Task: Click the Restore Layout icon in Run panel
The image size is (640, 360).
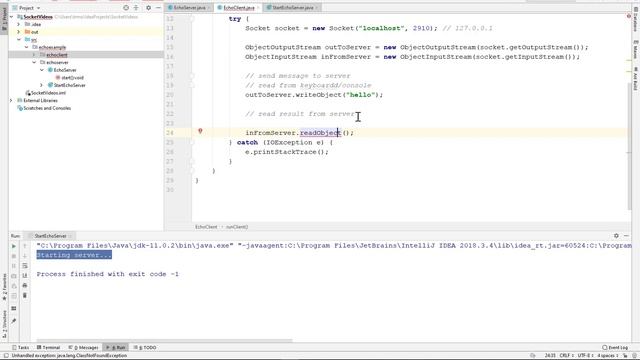Action: (13, 309)
